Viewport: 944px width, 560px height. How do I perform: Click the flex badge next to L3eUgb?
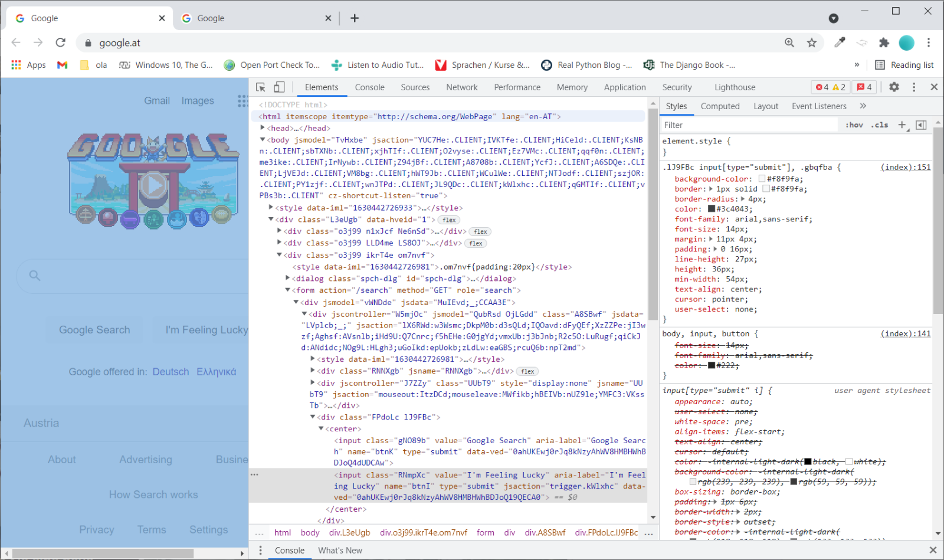click(449, 220)
